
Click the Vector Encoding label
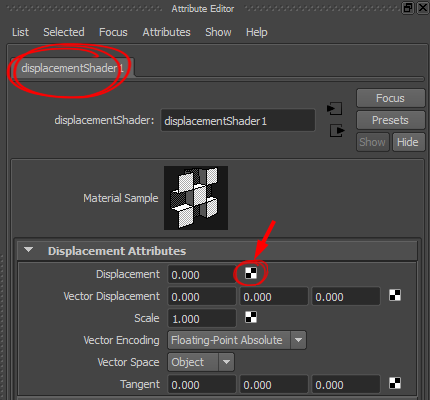121,340
